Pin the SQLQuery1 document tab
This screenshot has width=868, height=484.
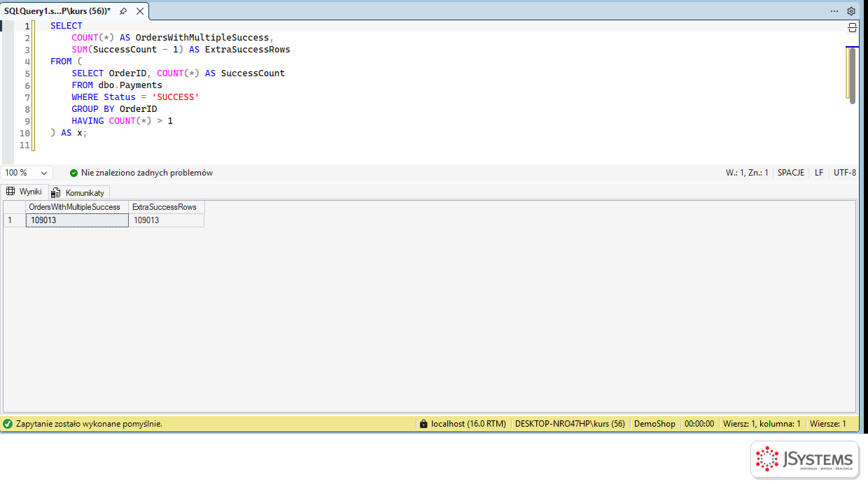coord(123,11)
